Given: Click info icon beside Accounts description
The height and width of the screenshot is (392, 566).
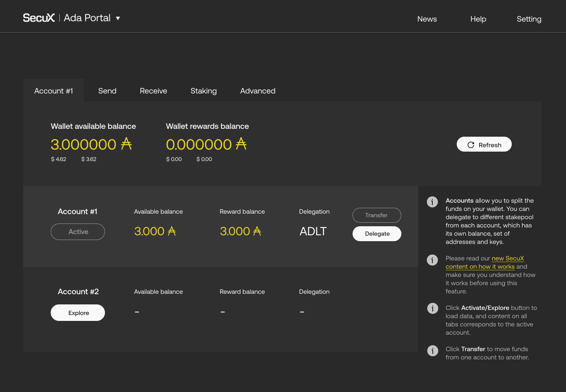Looking at the screenshot, I should point(432,202).
